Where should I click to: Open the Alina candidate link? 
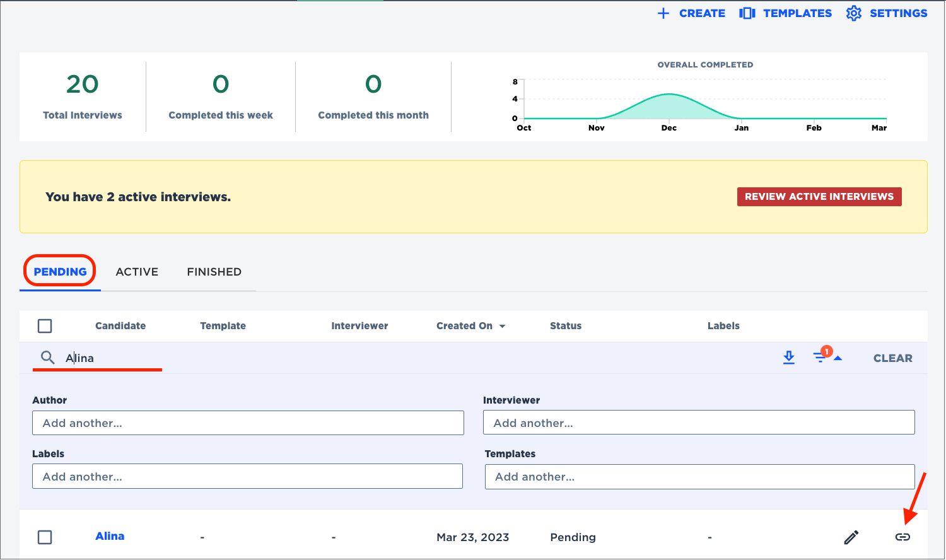tap(110, 536)
